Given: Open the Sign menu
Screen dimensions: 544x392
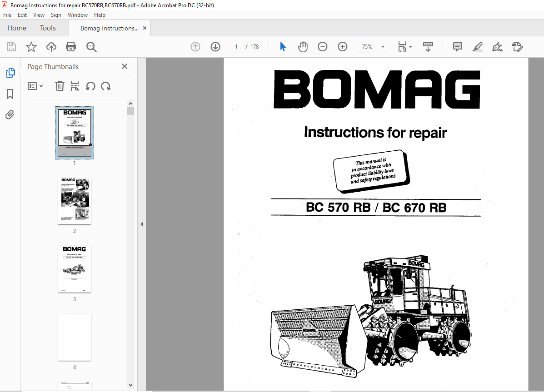Looking at the screenshot, I should (56, 15).
